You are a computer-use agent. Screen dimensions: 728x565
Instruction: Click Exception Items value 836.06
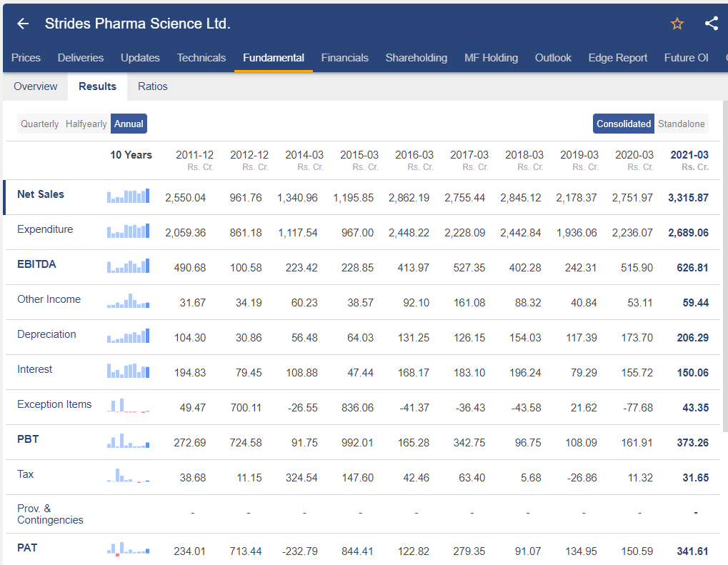click(x=357, y=408)
